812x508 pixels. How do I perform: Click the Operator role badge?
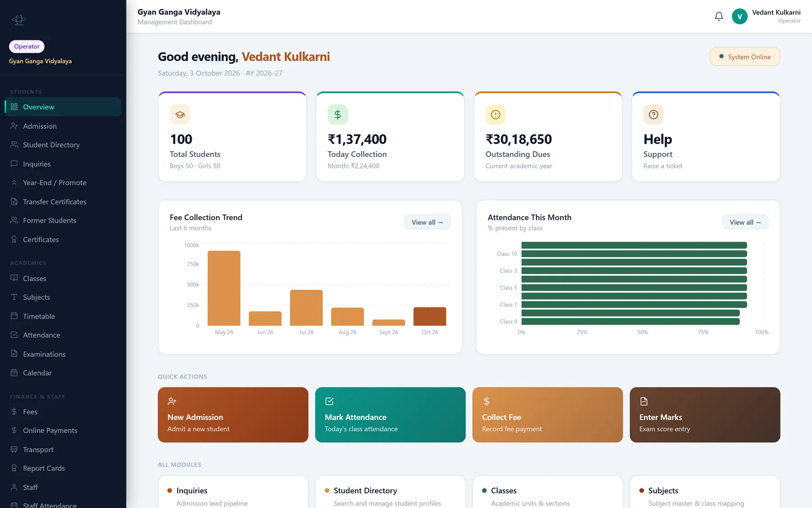(x=27, y=47)
